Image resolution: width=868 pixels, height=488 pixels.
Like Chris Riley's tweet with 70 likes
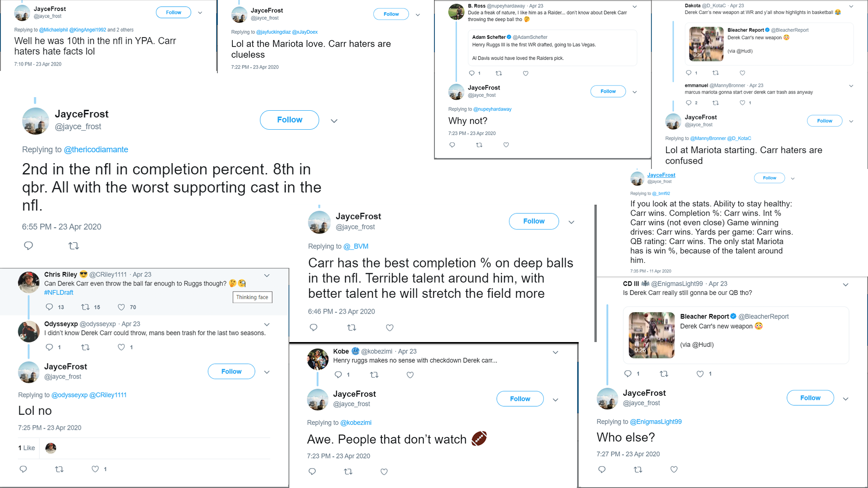pos(121,307)
